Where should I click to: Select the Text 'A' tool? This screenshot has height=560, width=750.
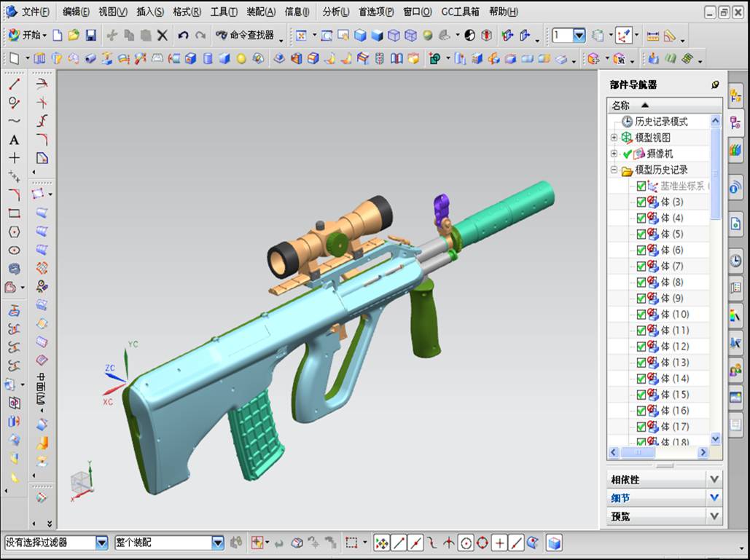[x=15, y=140]
